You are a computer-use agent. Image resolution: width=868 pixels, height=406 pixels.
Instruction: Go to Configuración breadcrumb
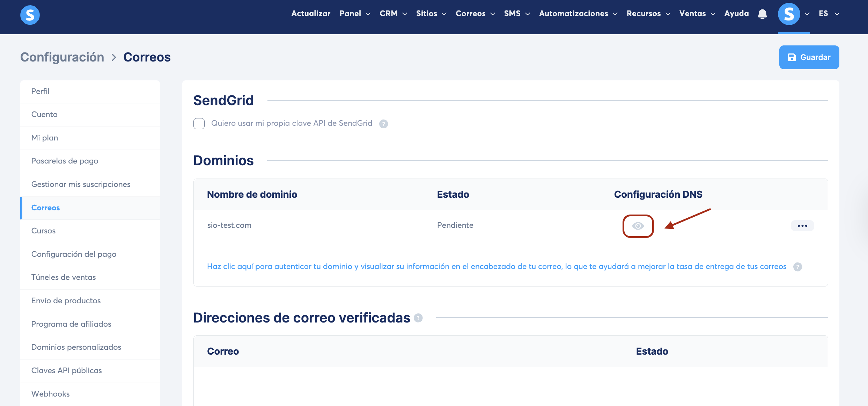[x=62, y=57]
